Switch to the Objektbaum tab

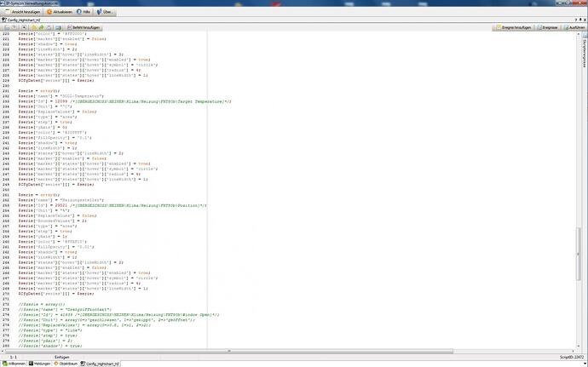click(x=66, y=364)
